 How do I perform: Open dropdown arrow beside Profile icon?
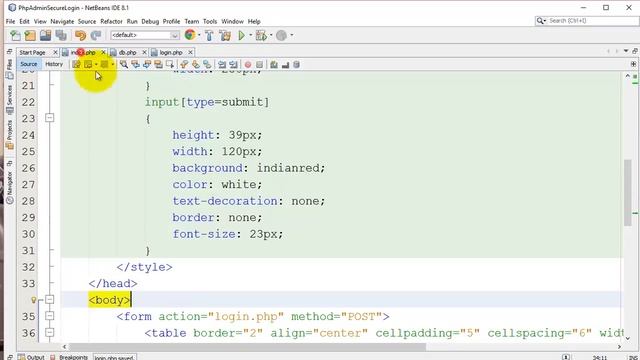tap(291, 36)
